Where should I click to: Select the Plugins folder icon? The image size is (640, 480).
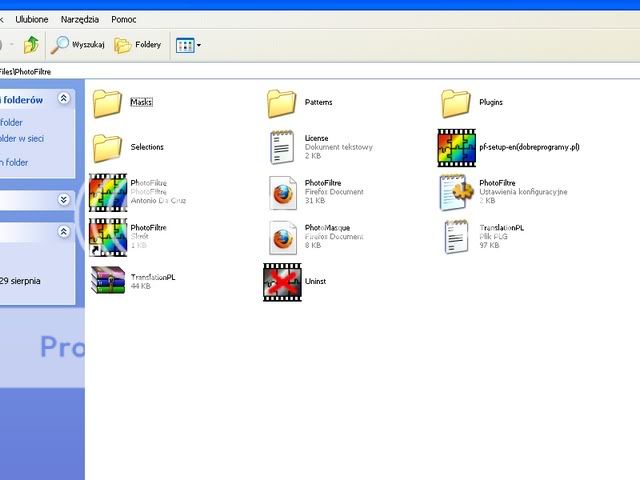(456, 103)
